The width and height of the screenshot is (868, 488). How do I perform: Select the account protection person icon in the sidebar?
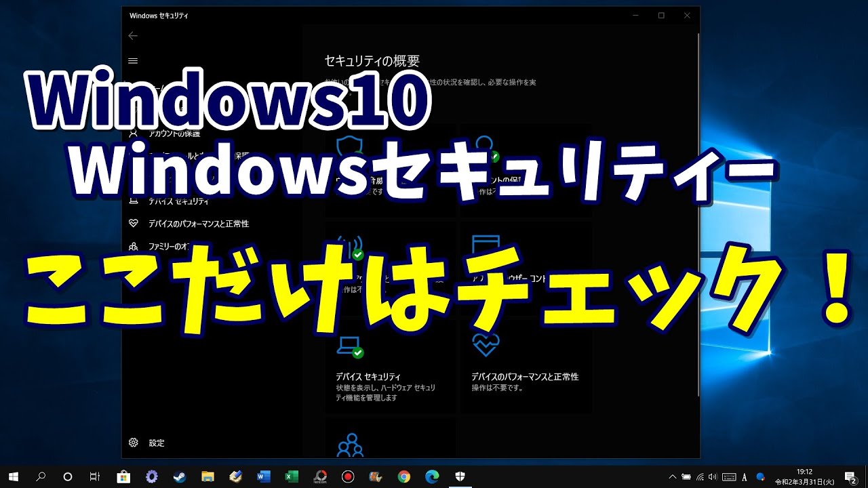click(134, 133)
